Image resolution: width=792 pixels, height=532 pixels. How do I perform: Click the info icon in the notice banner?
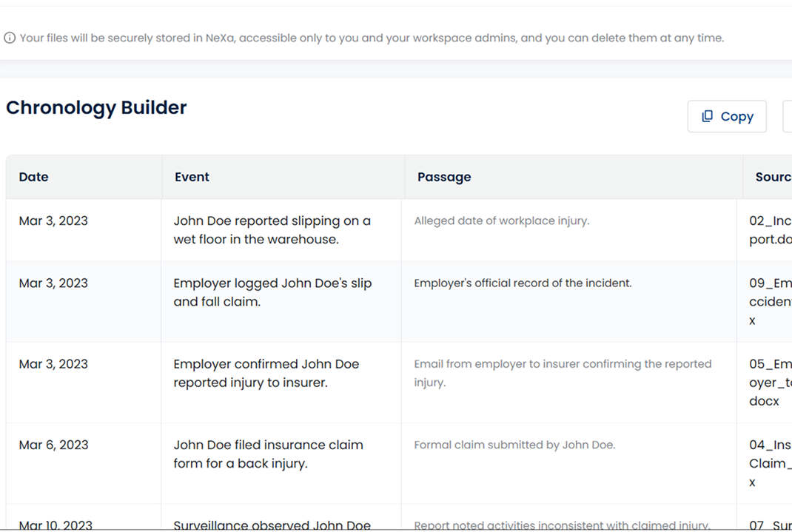click(x=9, y=37)
